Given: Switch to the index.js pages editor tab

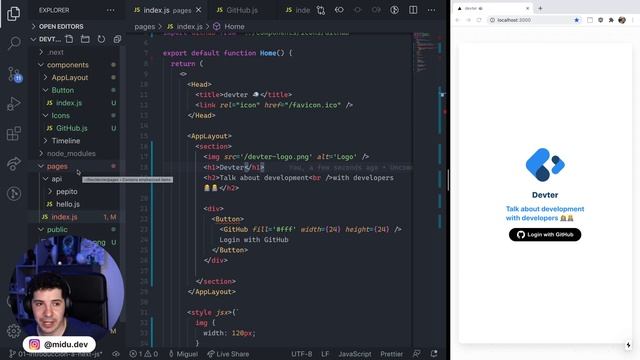Looking at the screenshot, I should point(167,10).
